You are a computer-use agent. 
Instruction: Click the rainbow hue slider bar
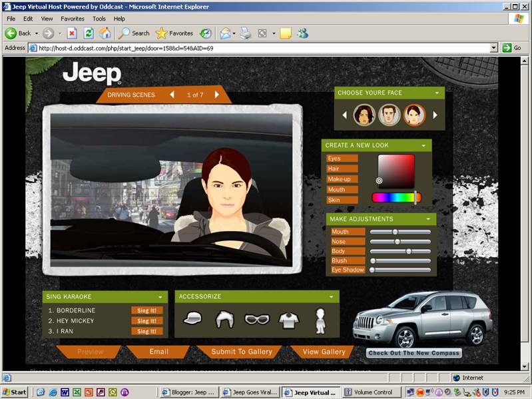point(396,197)
